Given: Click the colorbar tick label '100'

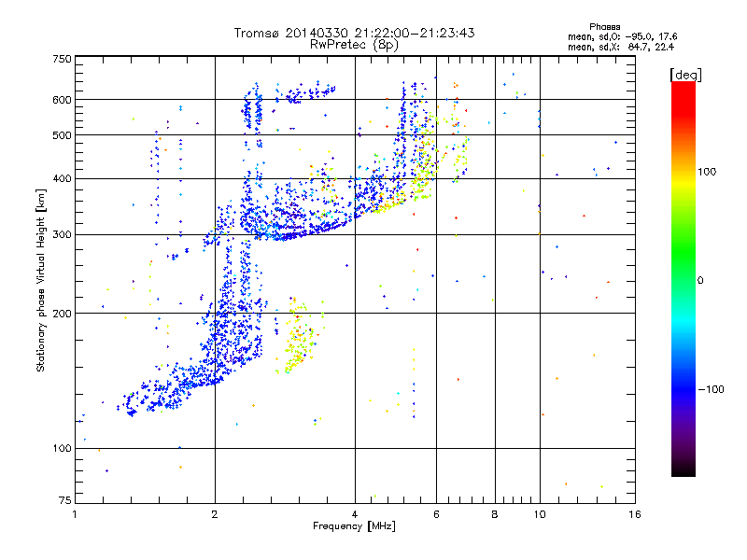Looking at the screenshot, I should (707, 172).
